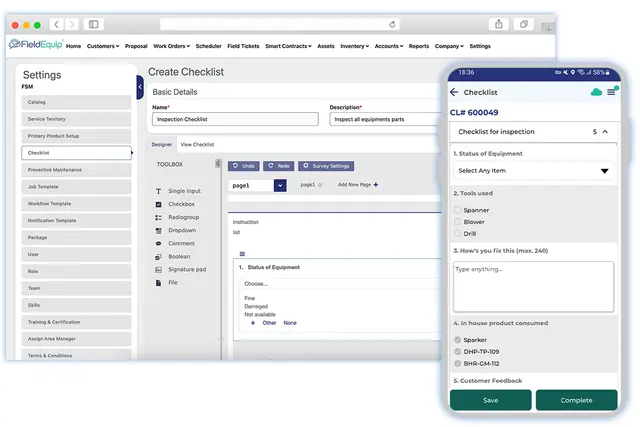Viewport: 640px width, 427px height.
Task: Open the Accounts dropdown menu
Action: (x=389, y=46)
